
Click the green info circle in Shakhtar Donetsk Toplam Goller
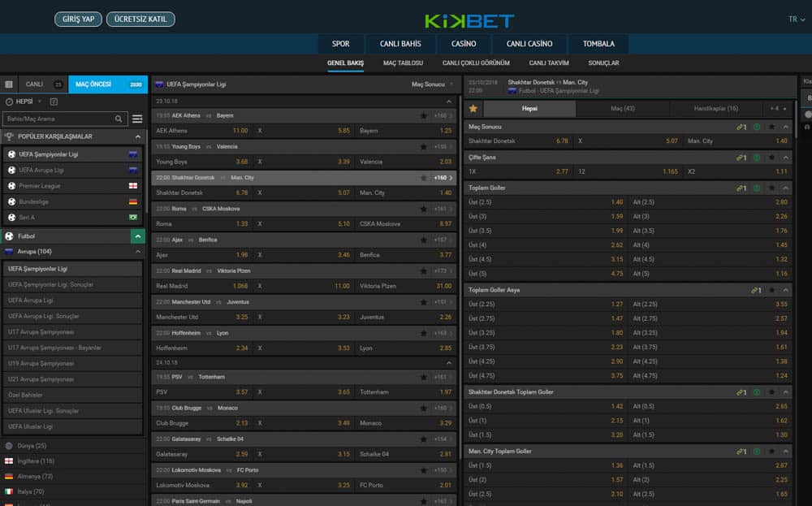point(757,392)
